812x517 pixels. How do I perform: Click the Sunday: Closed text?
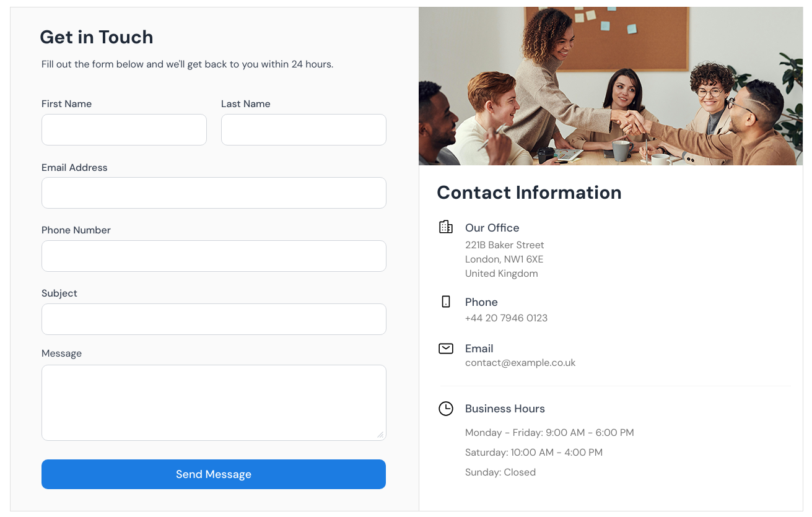[x=500, y=472]
